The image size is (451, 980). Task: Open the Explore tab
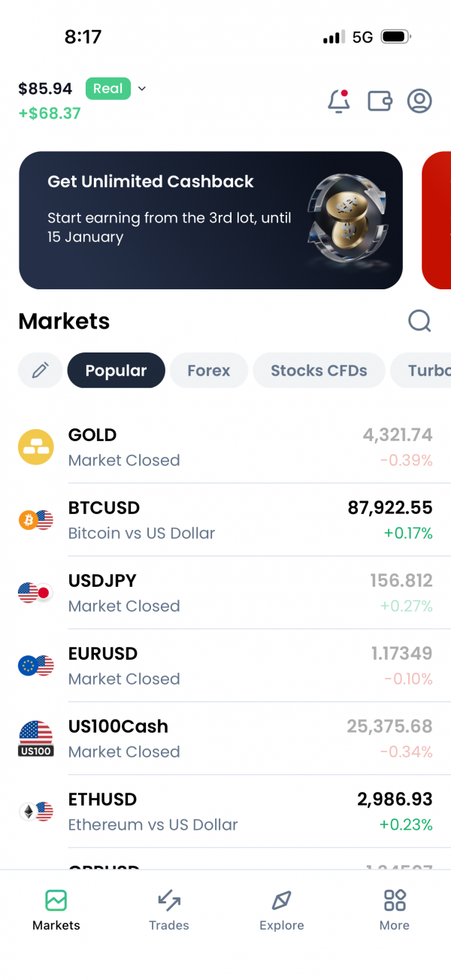click(x=282, y=909)
